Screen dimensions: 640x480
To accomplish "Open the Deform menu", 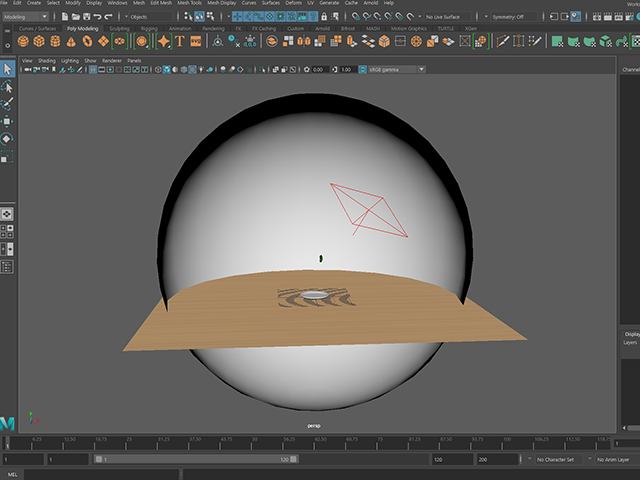I will (293, 3).
